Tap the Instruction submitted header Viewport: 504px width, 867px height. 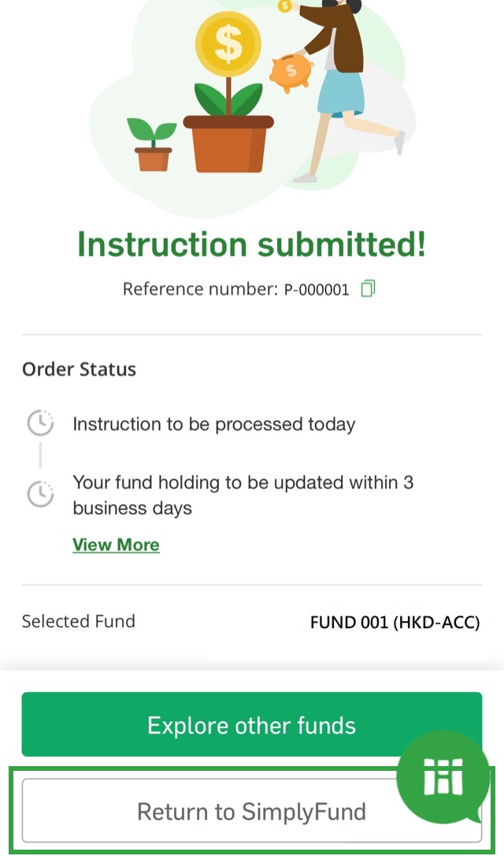pyautogui.click(x=251, y=244)
